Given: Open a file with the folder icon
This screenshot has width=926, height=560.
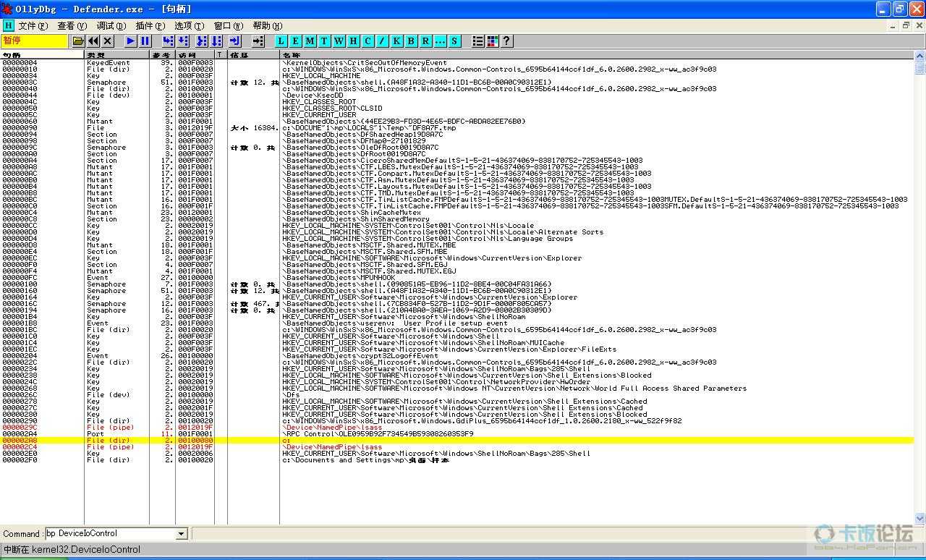Looking at the screenshot, I should (78, 41).
